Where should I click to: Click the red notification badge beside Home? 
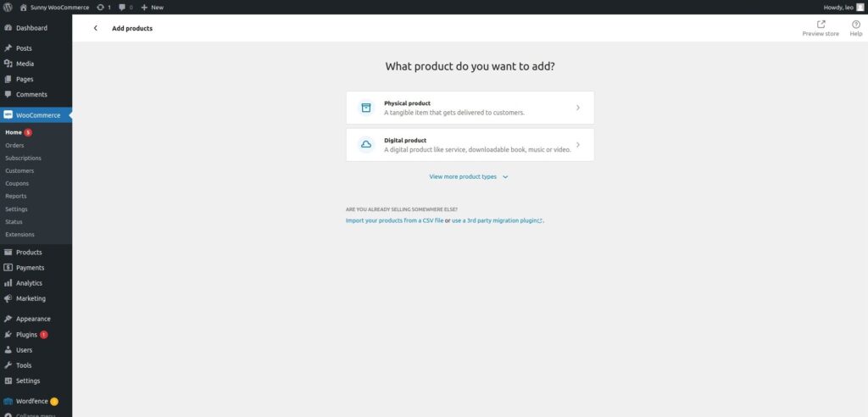28,132
